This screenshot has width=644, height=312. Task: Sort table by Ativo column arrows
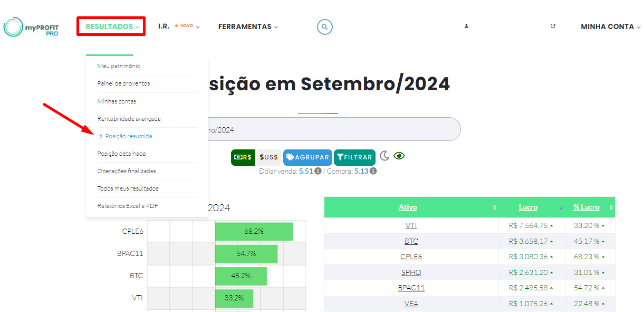pyautogui.click(x=494, y=207)
